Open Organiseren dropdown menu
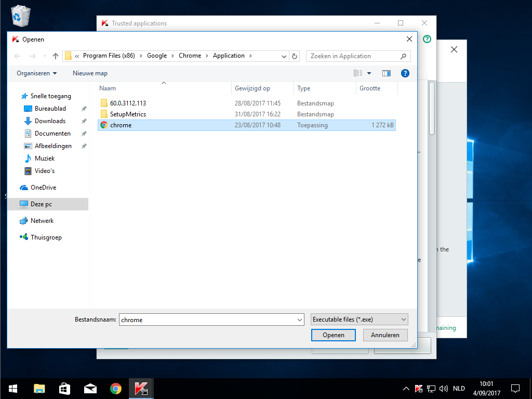 [37, 73]
